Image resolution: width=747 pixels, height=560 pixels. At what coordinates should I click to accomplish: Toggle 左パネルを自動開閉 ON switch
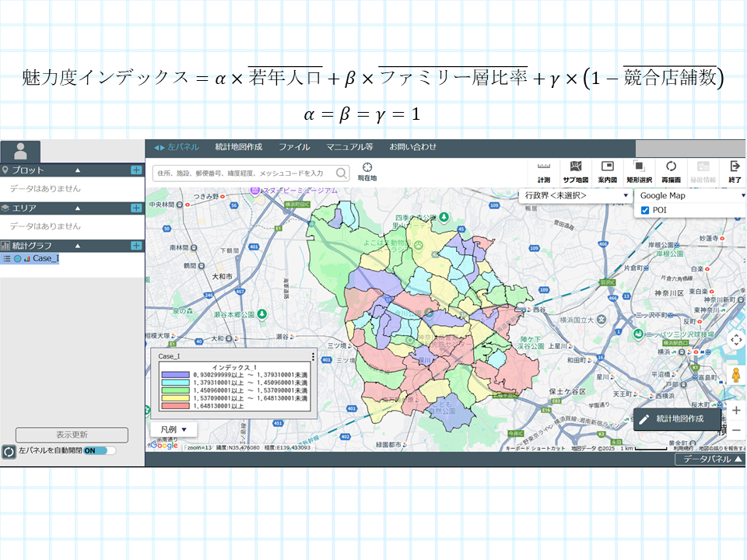click(x=98, y=450)
